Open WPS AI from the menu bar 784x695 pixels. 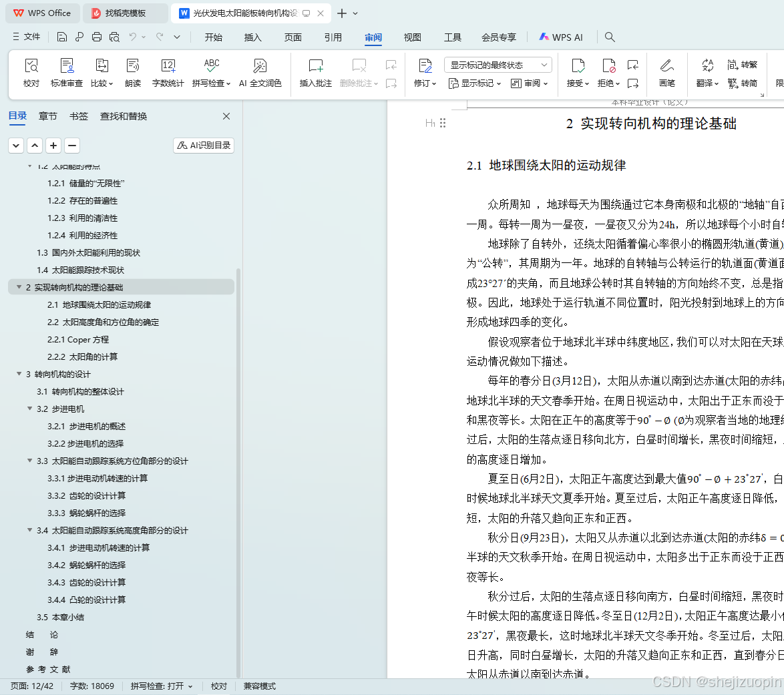click(560, 37)
